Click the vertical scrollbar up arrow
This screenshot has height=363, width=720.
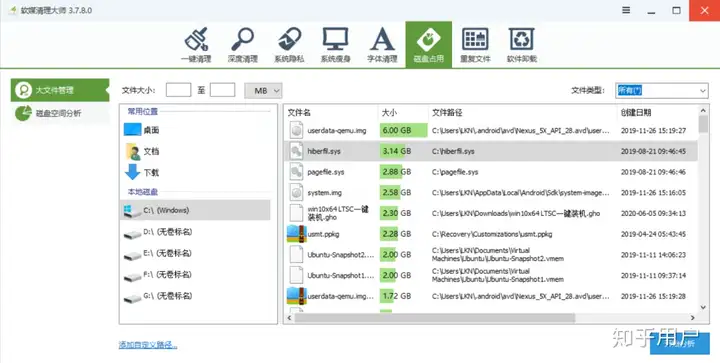pyautogui.click(x=703, y=111)
